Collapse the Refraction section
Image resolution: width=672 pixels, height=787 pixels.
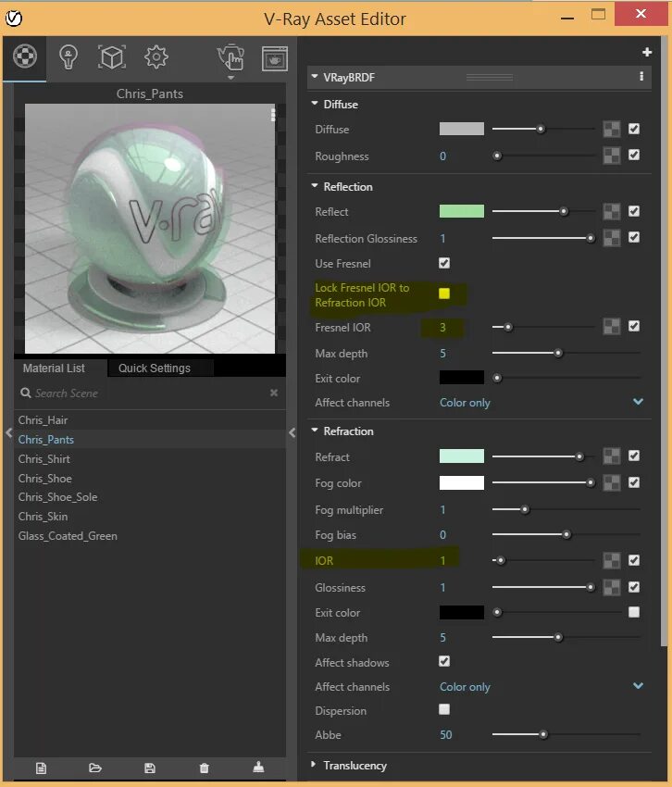(315, 431)
